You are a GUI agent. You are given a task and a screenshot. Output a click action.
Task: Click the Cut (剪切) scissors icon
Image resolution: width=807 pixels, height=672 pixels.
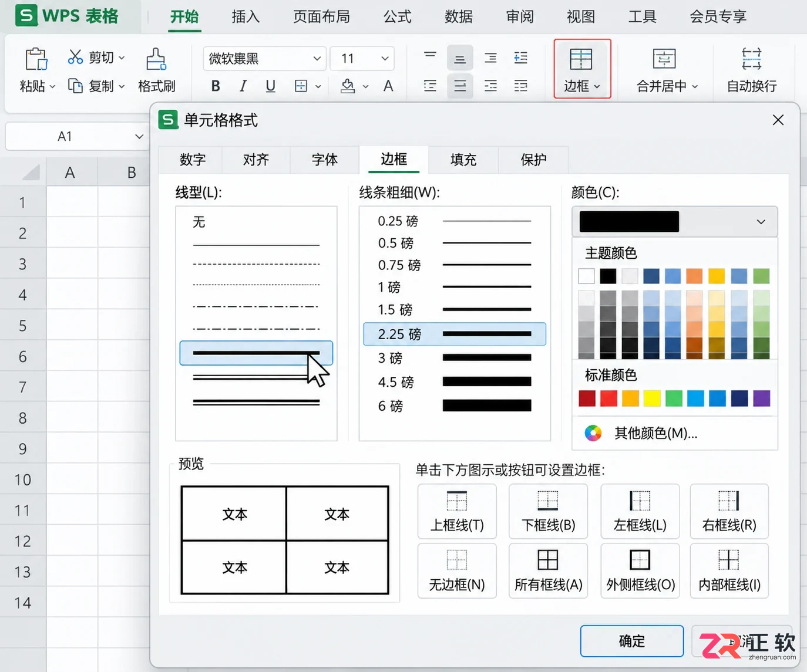[x=75, y=57]
